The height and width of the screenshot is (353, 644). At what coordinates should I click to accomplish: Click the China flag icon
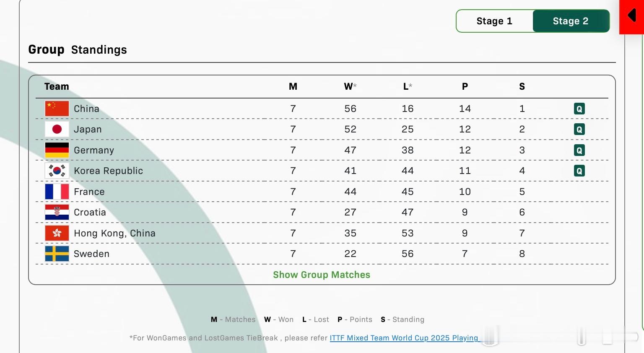57,109
